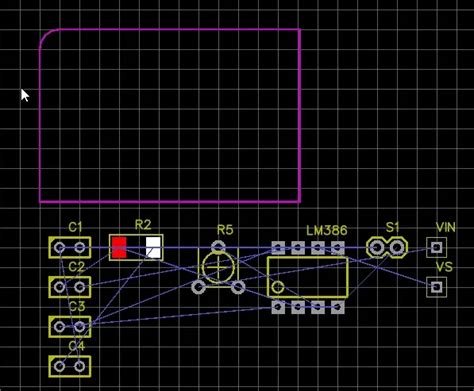Click the R2 component label
474x391 pixels.
[143, 225]
